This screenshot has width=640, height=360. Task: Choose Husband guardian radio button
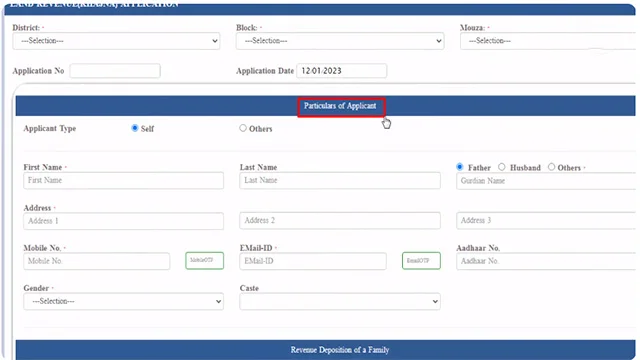[502, 167]
